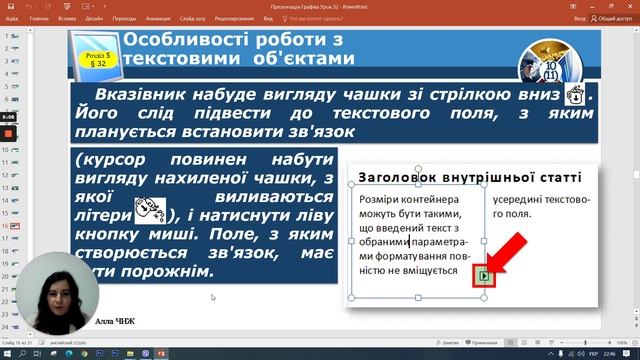Open the Файл menu tab
This screenshot has height=360, width=640.
point(12,19)
